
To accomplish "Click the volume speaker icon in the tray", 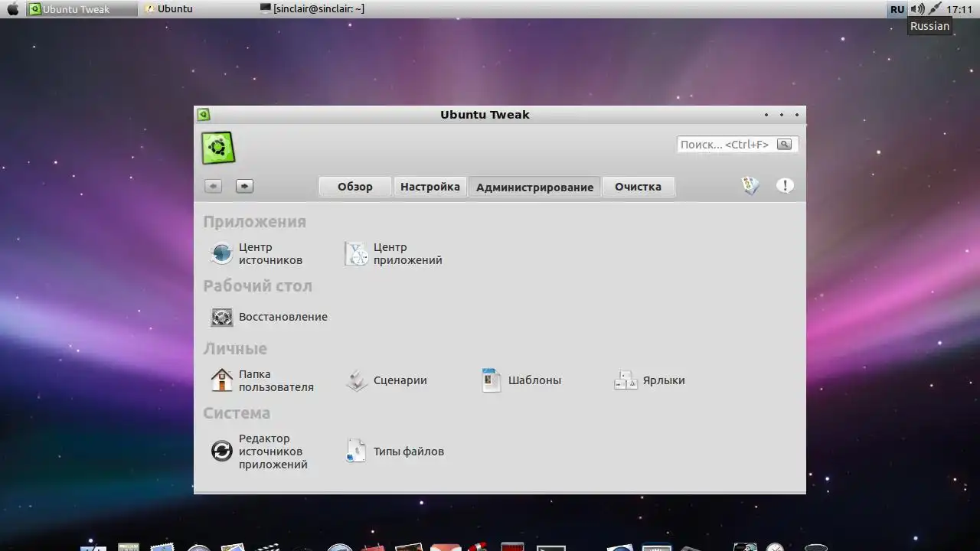I will (917, 9).
